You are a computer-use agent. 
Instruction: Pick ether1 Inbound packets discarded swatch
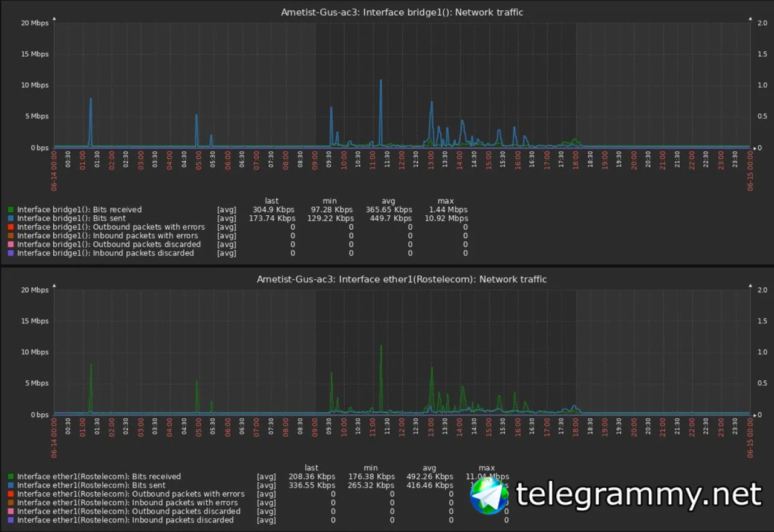pyautogui.click(x=11, y=520)
